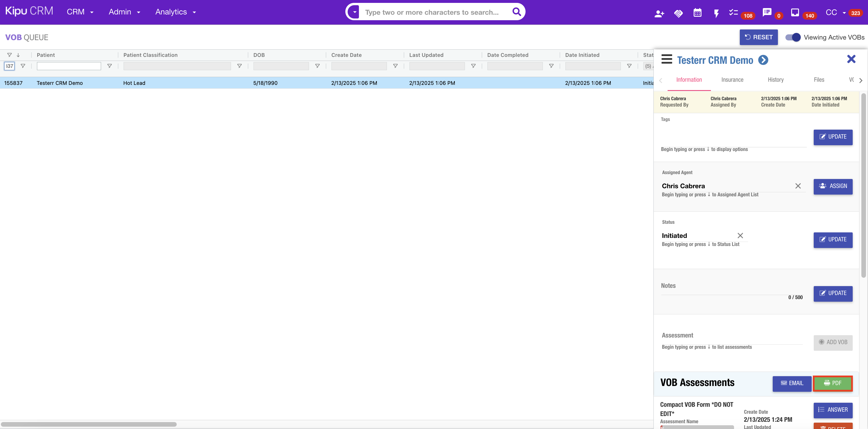
Task: Click the Date Initiated filter funnel
Action: (x=629, y=66)
